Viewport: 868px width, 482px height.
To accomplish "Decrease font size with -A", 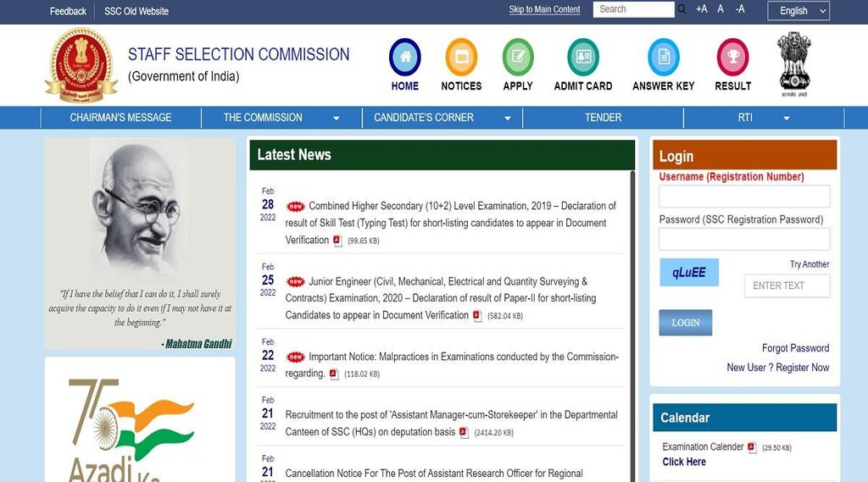I will click(740, 9).
